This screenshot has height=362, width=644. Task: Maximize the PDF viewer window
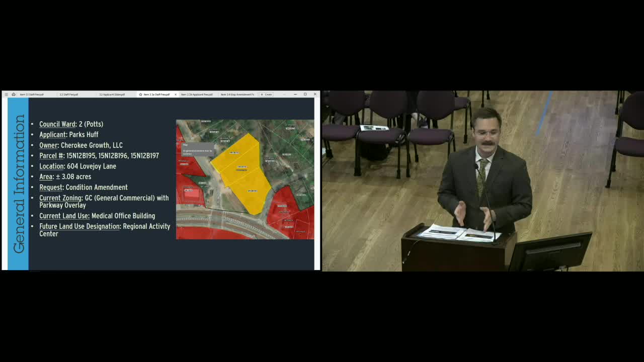(x=305, y=95)
